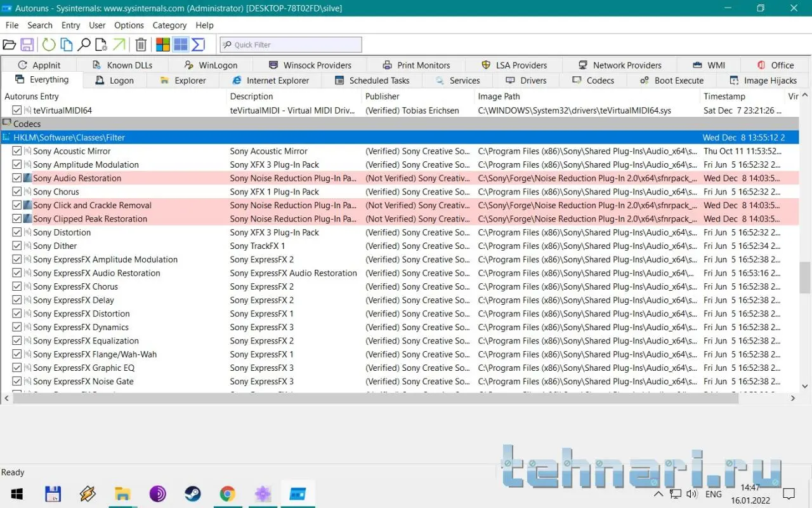The height and width of the screenshot is (508, 812).
Task: Select the HKLM\Software\Classes\Filter row
Action: (x=400, y=138)
